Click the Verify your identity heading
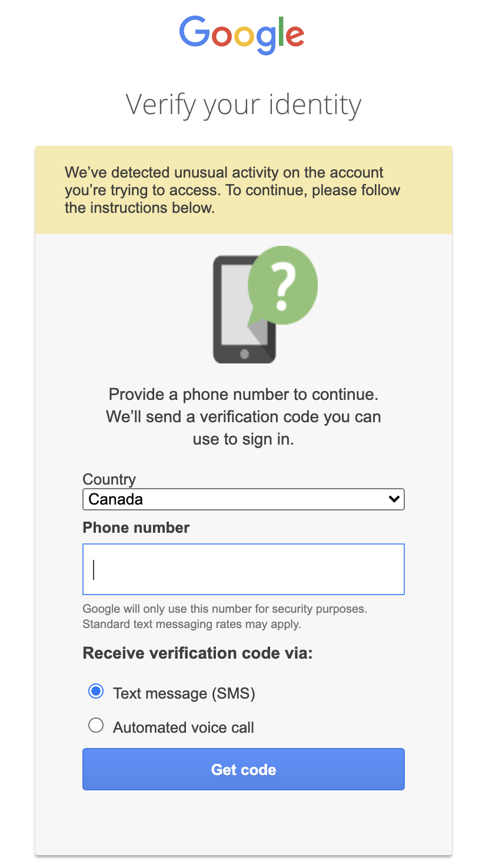The height and width of the screenshot is (868, 479). 244,105
